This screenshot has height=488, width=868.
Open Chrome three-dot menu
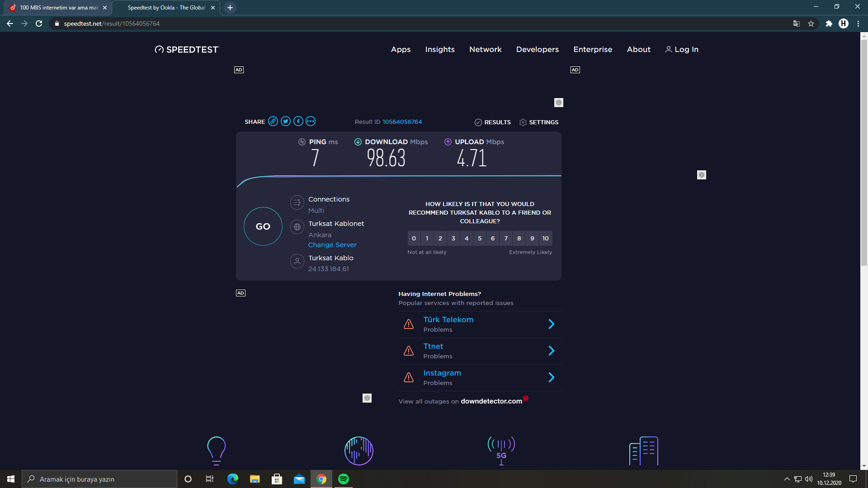pyautogui.click(x=858, y=23)
